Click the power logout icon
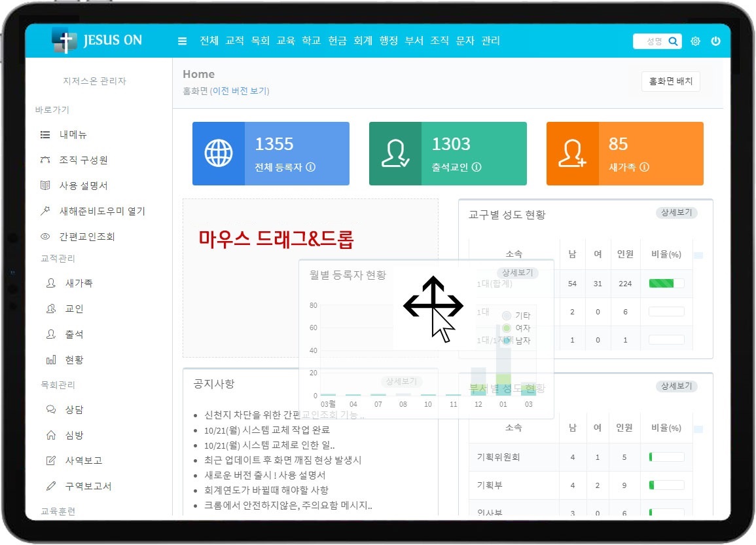This screenshot has width=756, height=545. pyautogui.click(x=715, y=41)
